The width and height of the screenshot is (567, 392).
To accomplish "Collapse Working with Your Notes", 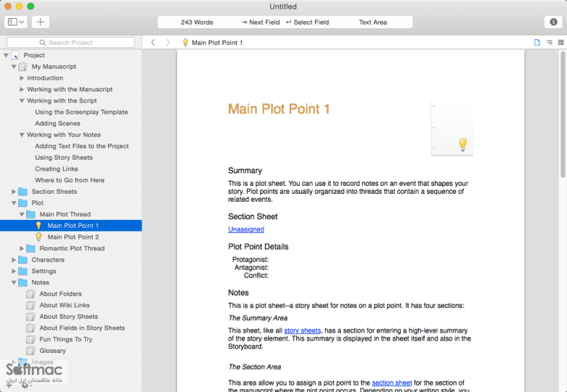I will pos(22,135).
